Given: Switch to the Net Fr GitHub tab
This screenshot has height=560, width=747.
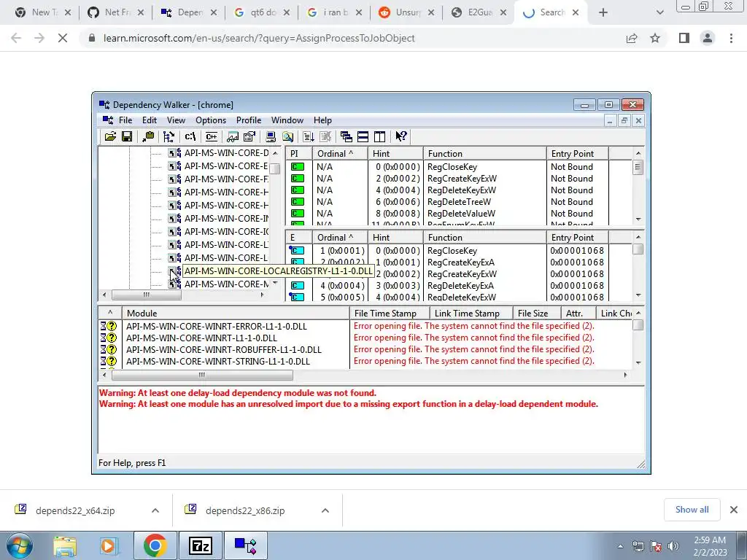Looking at the screenshot, I should pyautogui.click(x=116, y=12).
